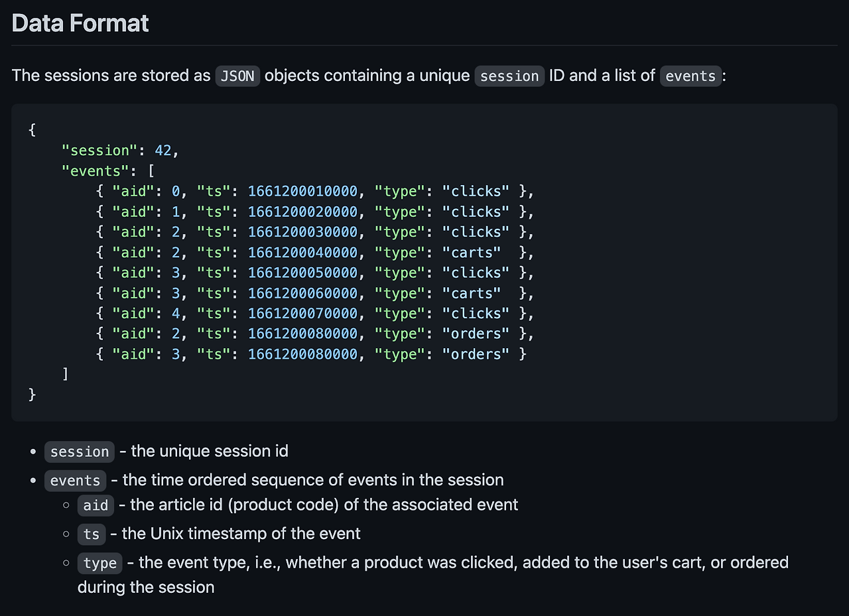The height and width of the screenshot is (616, 849).
Task: Click the "events" key inside the code block
Action: [95, 171]
